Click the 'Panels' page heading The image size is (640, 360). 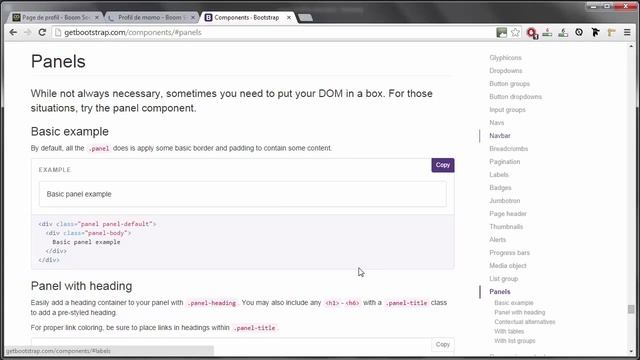(58, 62)
